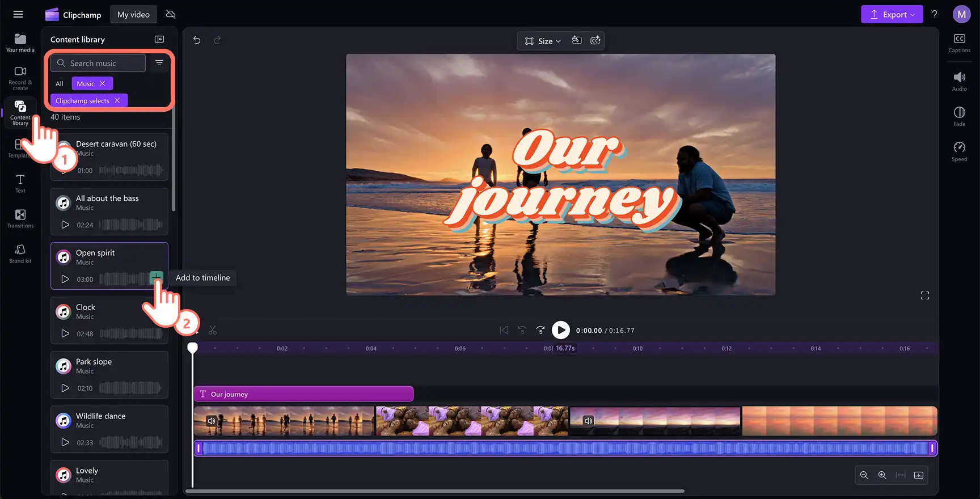Add Open spirit to timeline
The height and width of the screenshot is (499, 980).
(x=156, y=277)
